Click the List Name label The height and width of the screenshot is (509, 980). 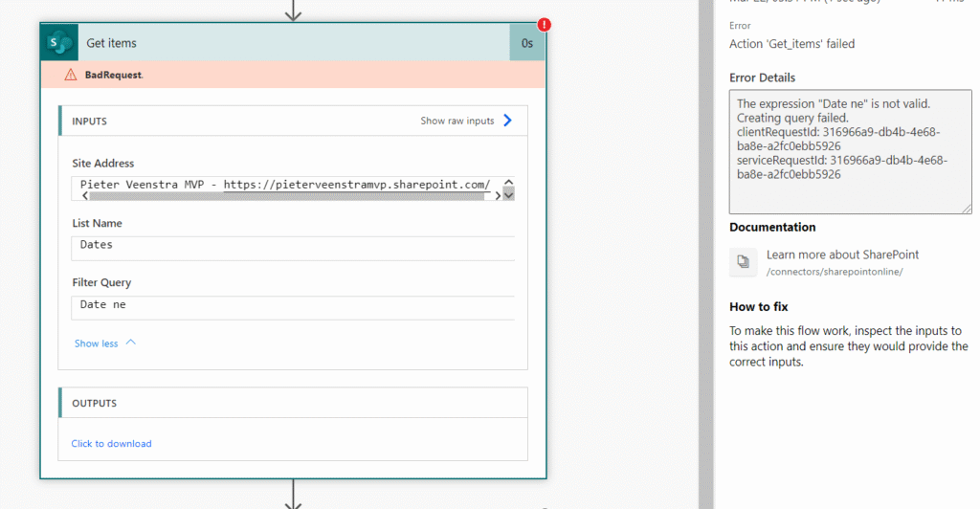97,223
